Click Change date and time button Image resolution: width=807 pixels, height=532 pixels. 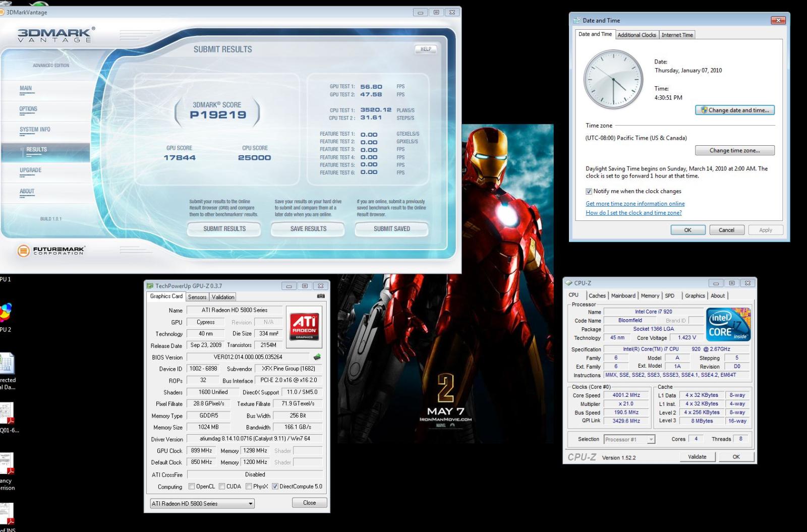pyautogui.click(x=734, y=110)
